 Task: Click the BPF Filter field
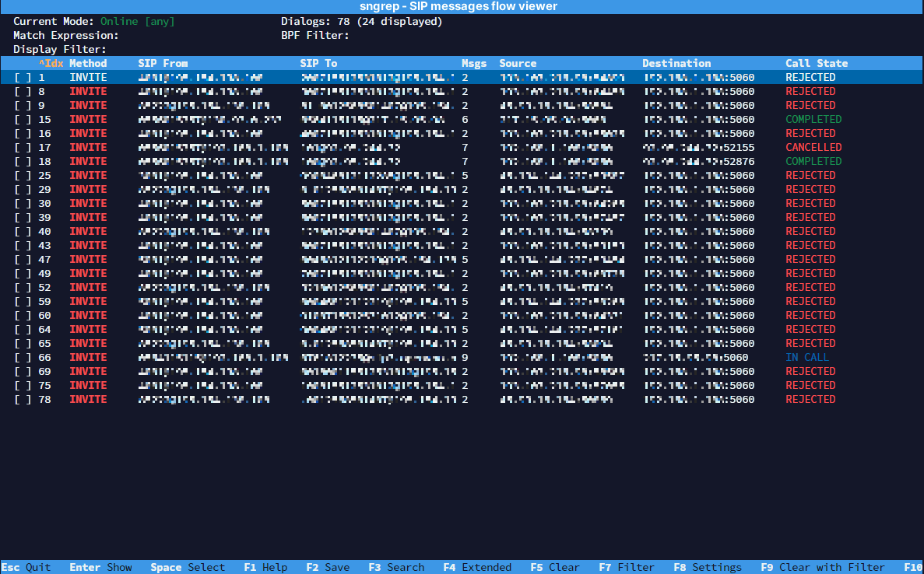(315, 35)
